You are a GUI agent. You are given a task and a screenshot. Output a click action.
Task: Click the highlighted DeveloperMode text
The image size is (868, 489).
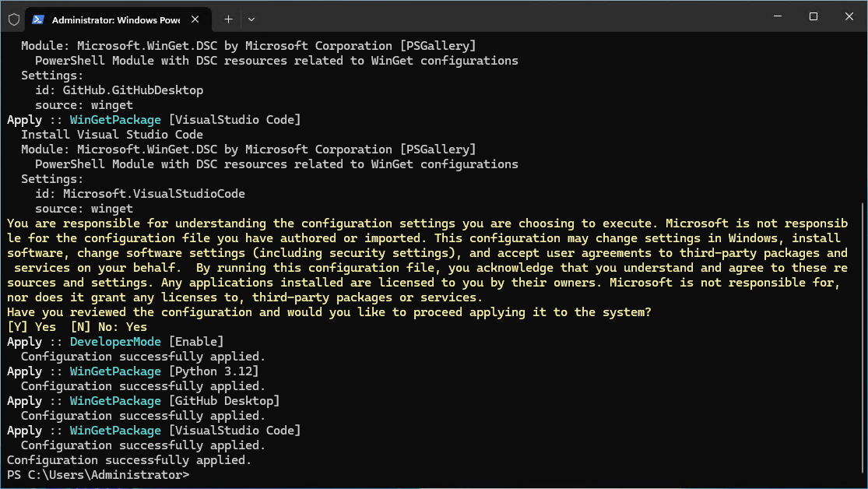point(114,341)
